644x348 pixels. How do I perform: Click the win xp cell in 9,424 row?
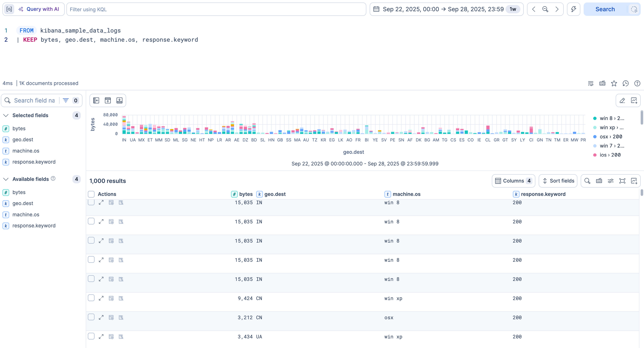point(393,298)
